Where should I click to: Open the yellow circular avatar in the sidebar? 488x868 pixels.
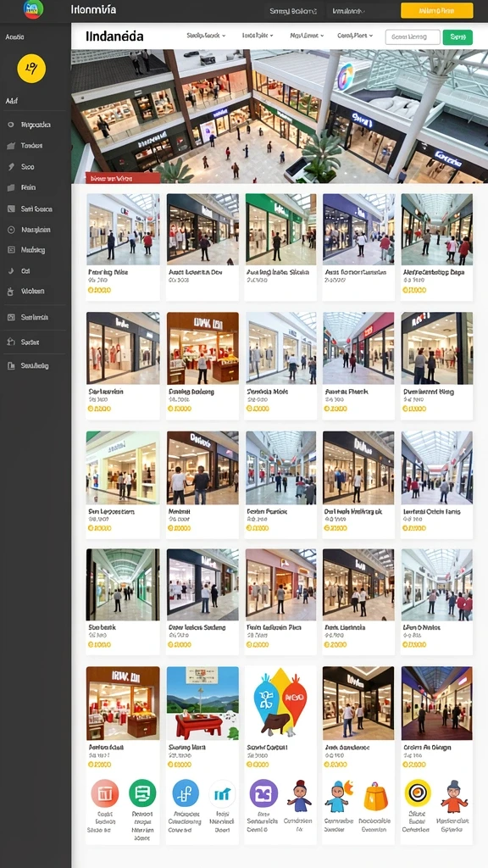[31, 69]
